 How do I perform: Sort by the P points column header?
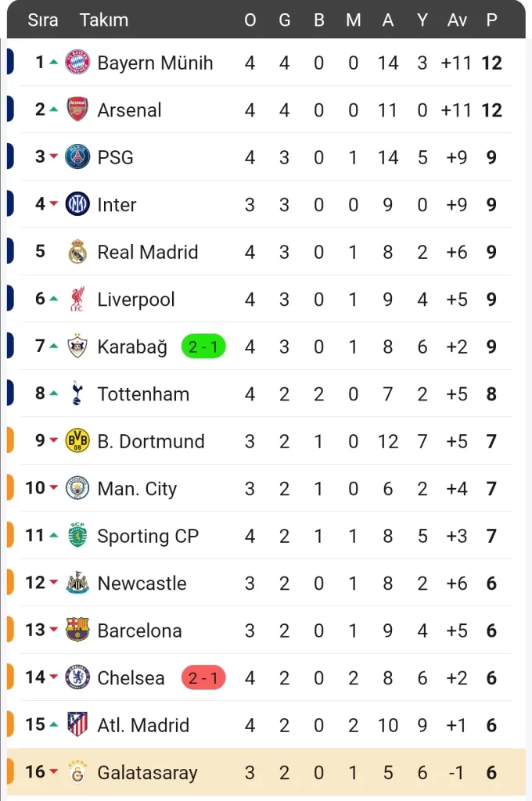coord(491,20)
